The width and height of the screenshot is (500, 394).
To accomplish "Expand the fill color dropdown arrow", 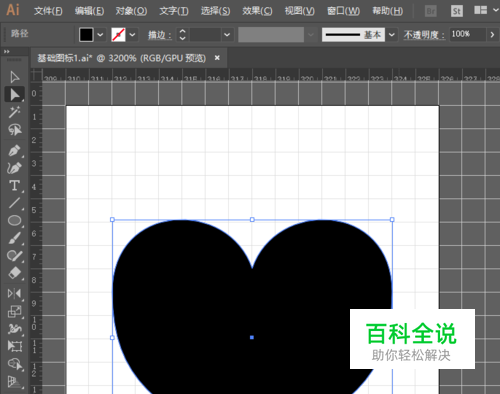I will pyautogui.click(x=100, y=34).
